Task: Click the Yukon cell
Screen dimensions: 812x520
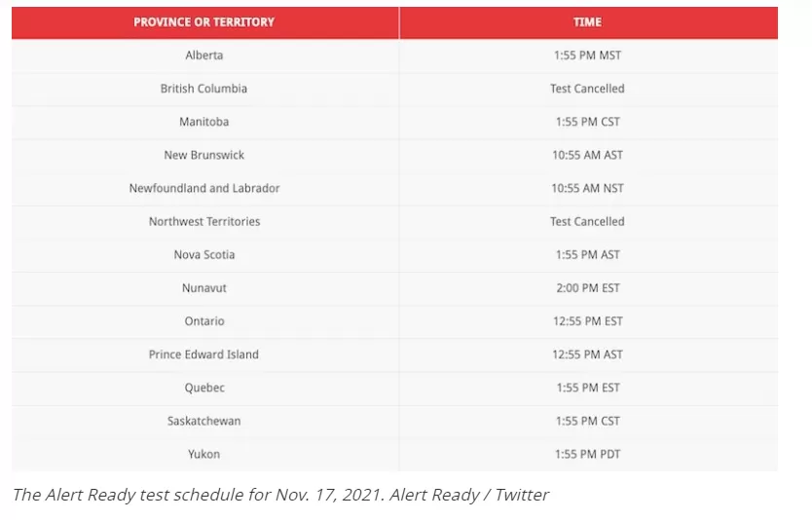Action: (204, 454)
